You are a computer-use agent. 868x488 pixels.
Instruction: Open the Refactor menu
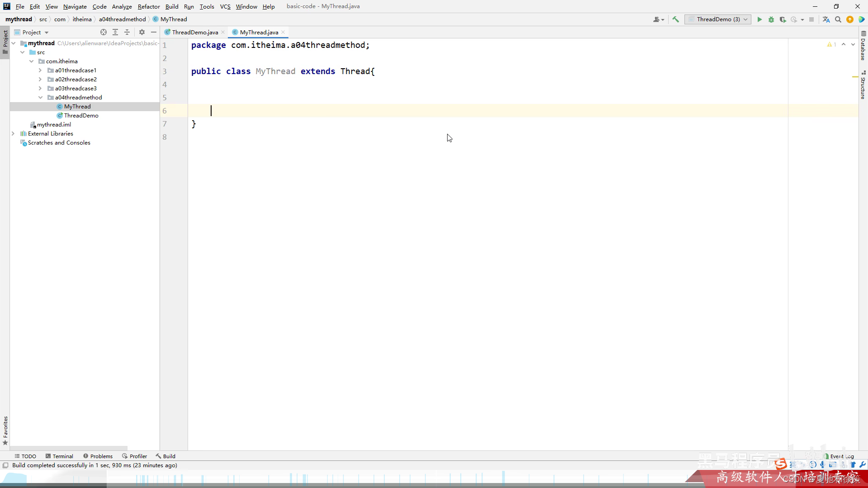[149, 6]
